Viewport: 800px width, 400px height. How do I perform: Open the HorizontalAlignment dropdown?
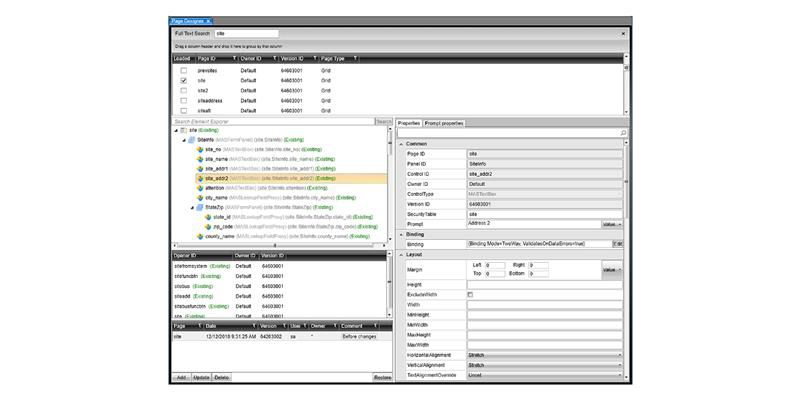[619, 355]
